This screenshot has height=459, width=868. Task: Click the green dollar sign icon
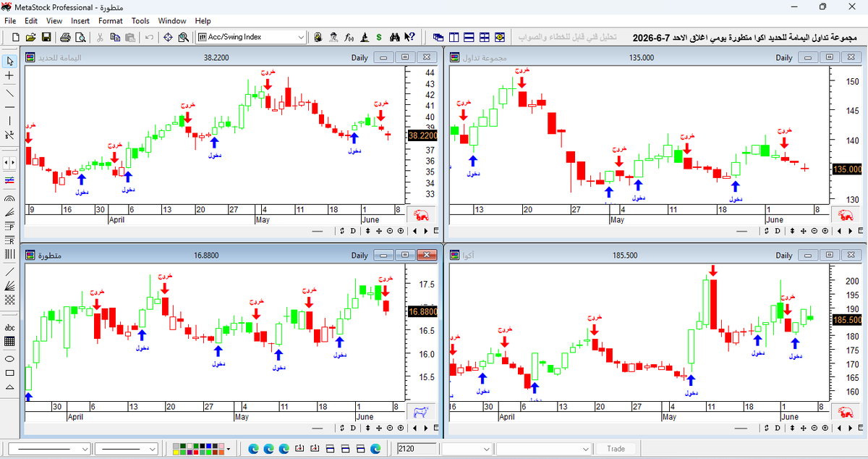(x=379, y=37)
